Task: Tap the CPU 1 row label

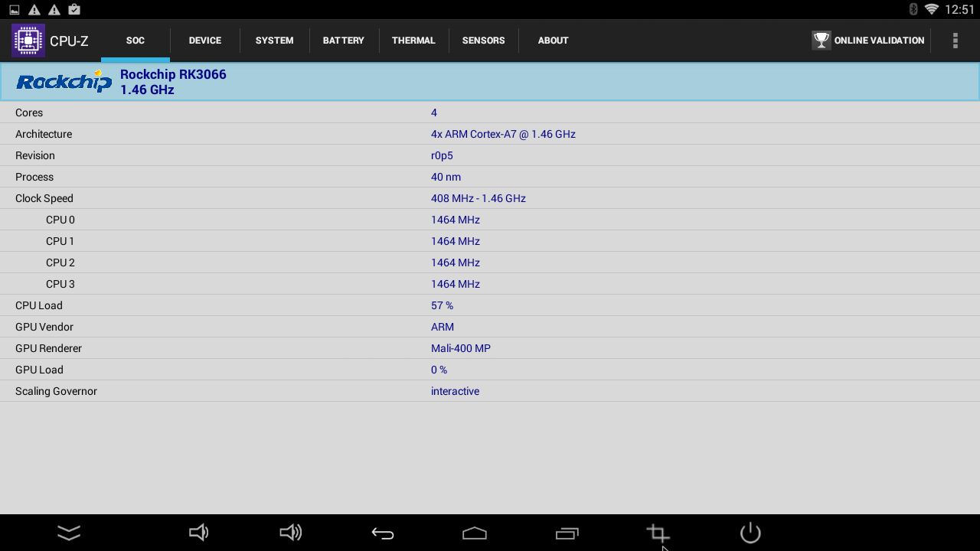Action: click(x=60, y=241)
